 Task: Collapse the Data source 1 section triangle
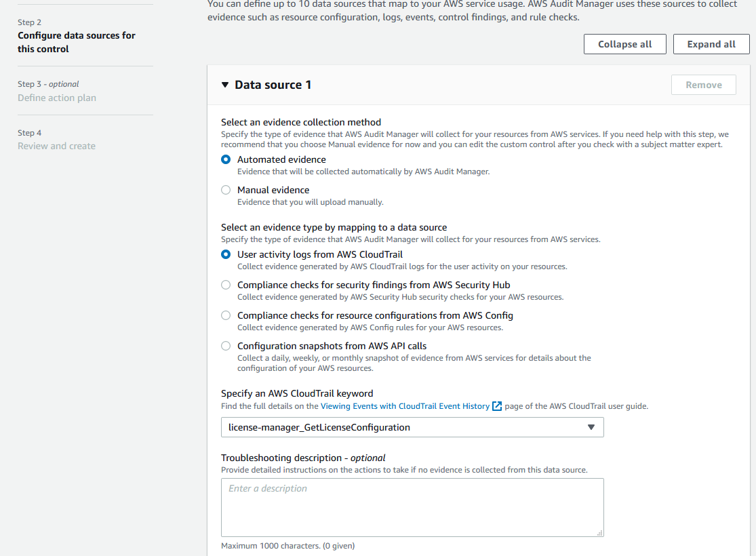click(x=224, y=85)
